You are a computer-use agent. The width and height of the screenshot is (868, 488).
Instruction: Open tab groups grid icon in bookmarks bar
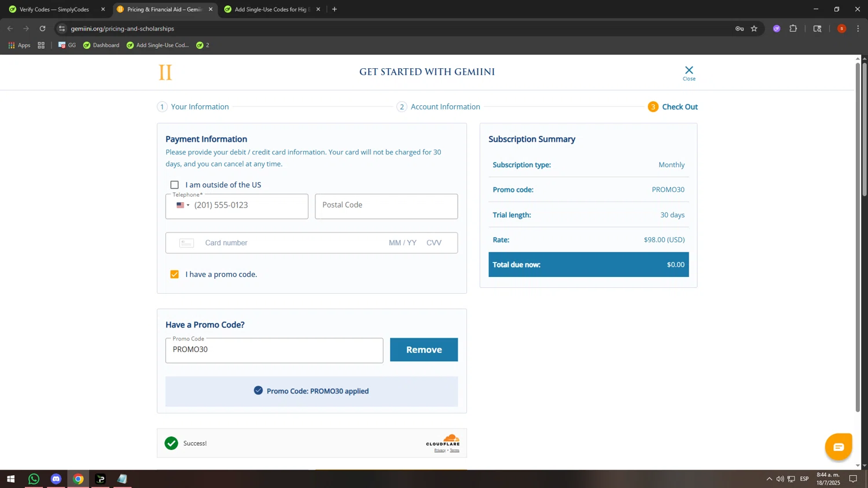point(41,45)
